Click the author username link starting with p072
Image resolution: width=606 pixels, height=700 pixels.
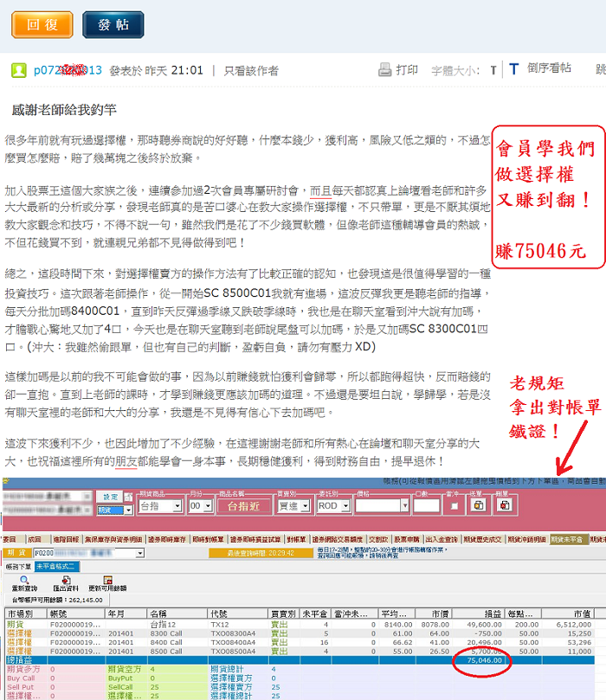(68, 70)
